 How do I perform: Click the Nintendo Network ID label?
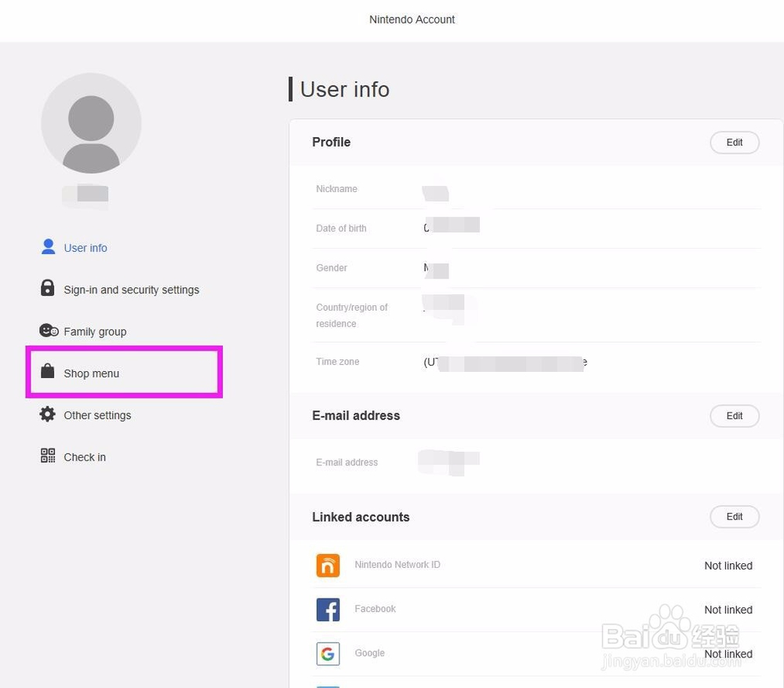pyautogui.click(x=397, y=564)
